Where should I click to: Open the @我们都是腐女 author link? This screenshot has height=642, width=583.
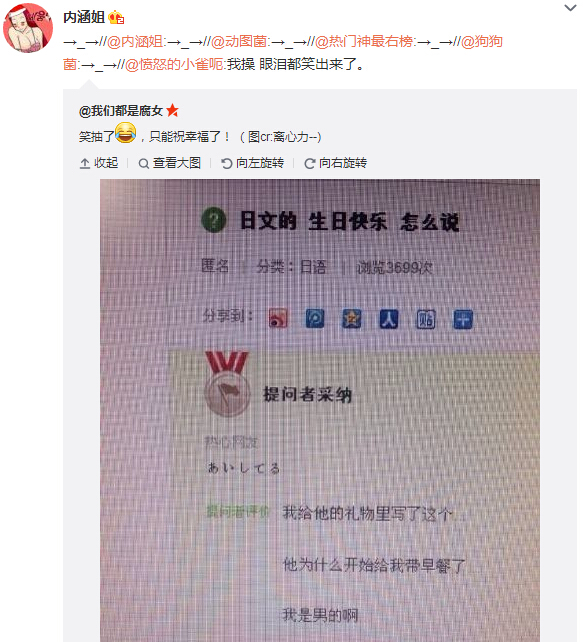[121, 111]
